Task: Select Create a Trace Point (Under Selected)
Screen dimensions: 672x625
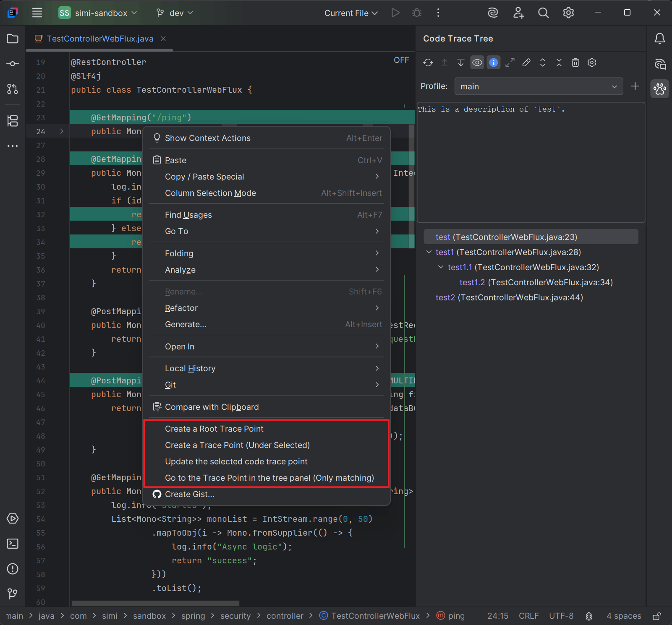Action: point(267,445)
